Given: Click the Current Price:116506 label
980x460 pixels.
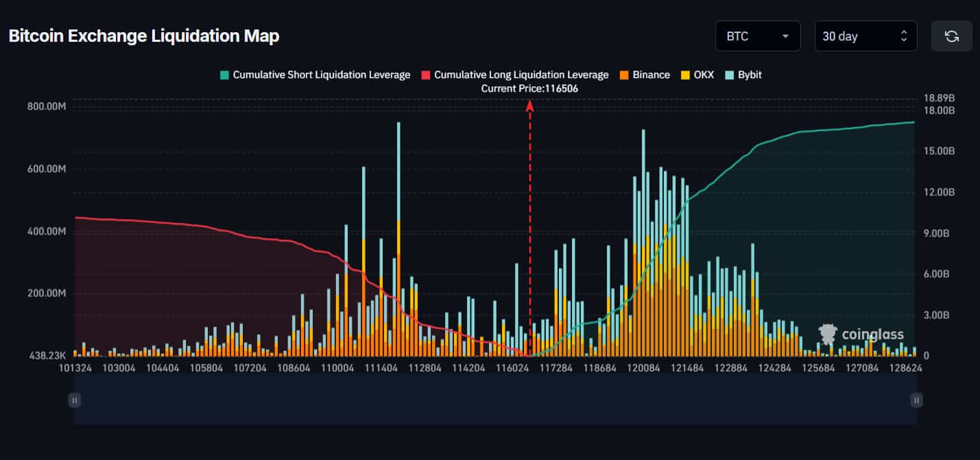Looking at the screenshot, I should 529,88.
